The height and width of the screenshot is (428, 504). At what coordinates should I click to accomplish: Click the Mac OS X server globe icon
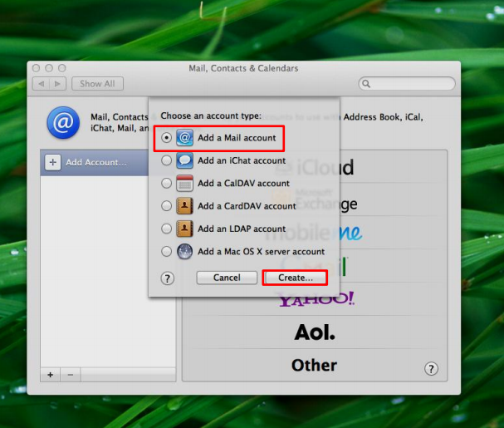pyautogui.click(x=184, y=251)
